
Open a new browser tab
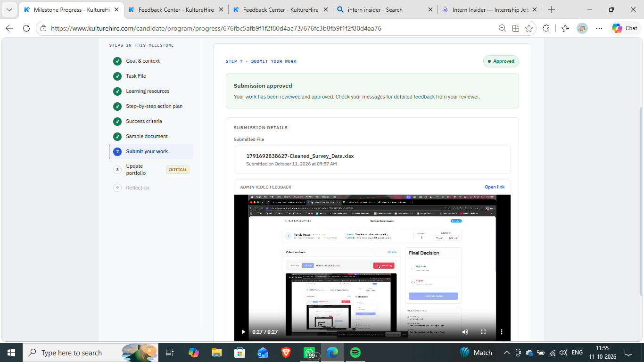point(552,9)
